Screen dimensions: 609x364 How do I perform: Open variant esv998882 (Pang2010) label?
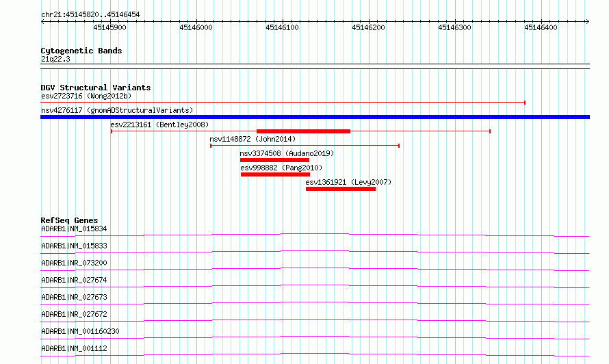click(281, 168)
